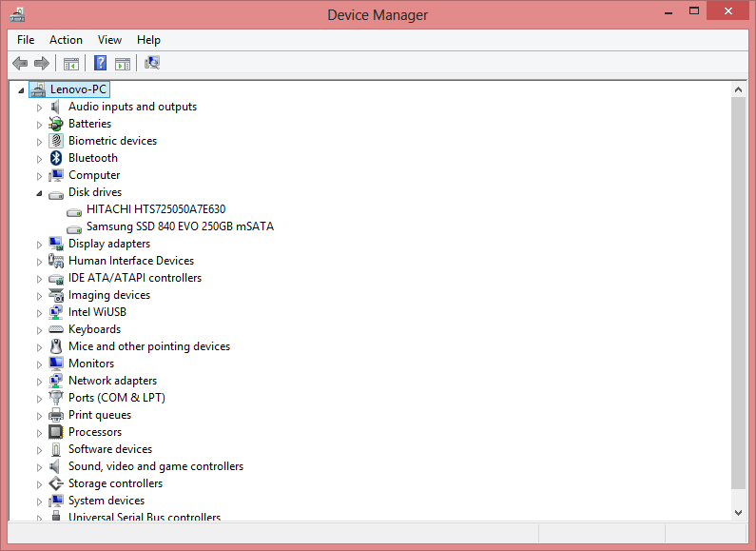
Task: Click the Processors chip icon
Action: 56,432
